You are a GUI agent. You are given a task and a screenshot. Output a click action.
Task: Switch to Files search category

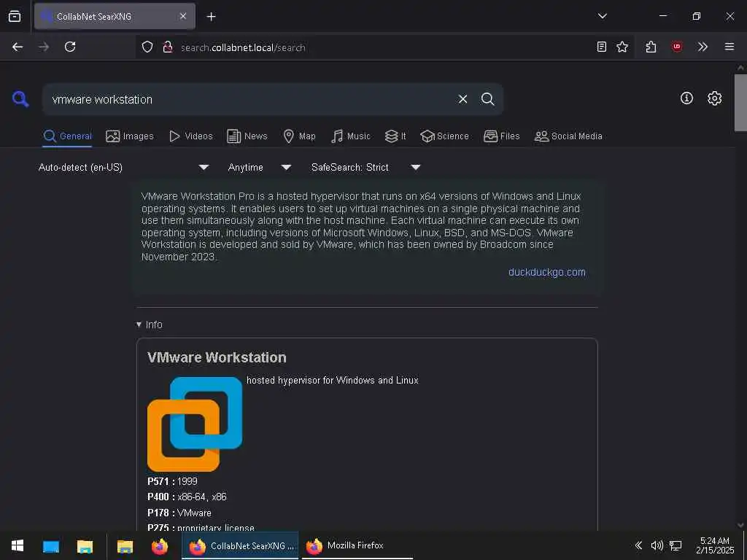pos(501,136)
